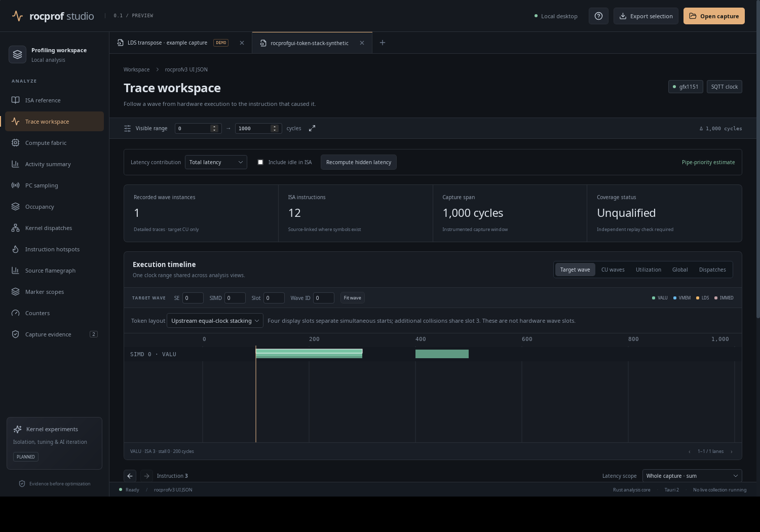
Task: Go to previous instruction arrow
Action: tap(130, 476)
